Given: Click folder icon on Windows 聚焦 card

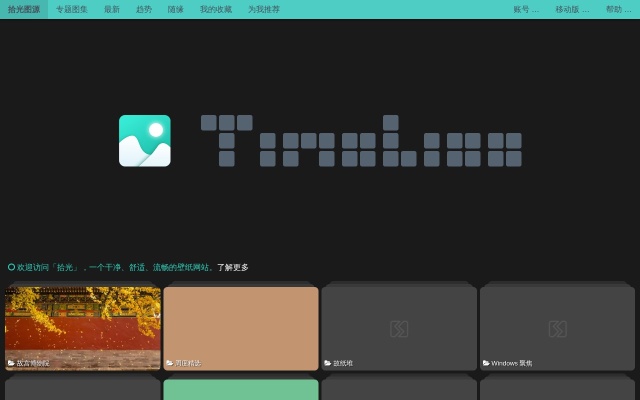Looking at the screenshot, I should (486, 363).
